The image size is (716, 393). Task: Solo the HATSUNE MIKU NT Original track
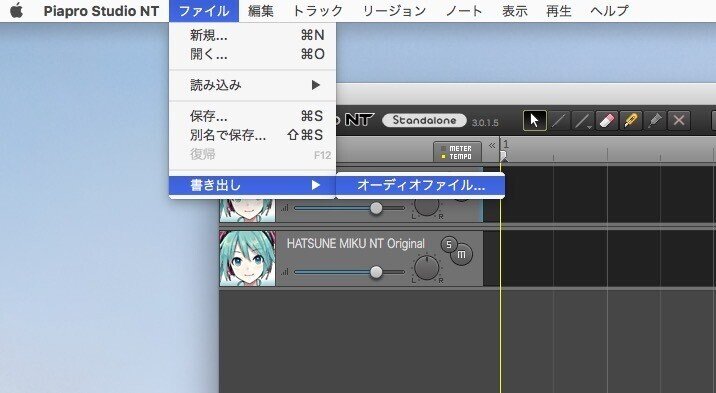point(448,245)
